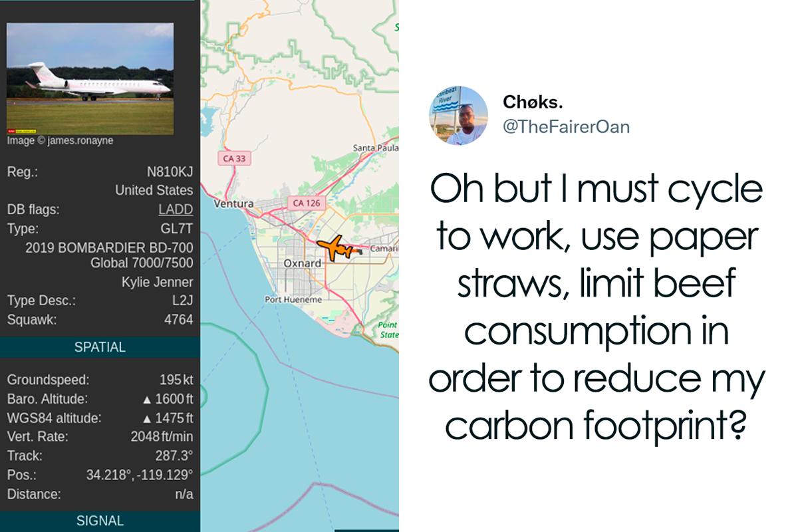The image size is (798, 532).
Task: Click the Chøks profile avatar
Action: (459, 116)
